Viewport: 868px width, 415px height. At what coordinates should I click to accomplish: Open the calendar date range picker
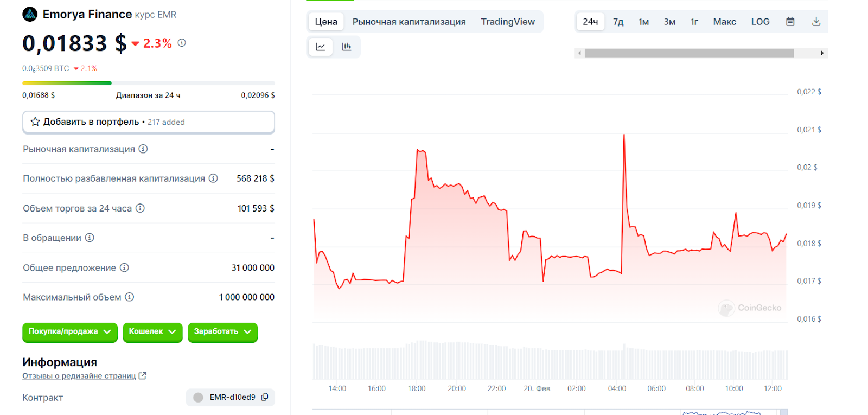(790, 22)
